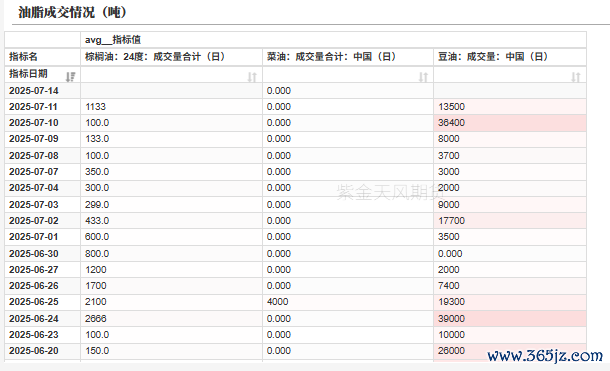Click soybean oil value 39000
The width and height of the screenshot is (610, 371).
click(x=452, y=318)
